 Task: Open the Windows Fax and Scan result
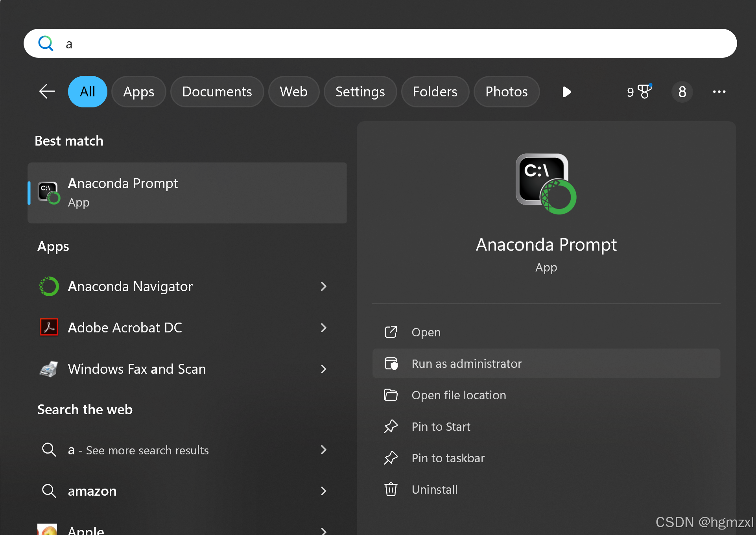point(136,369)
